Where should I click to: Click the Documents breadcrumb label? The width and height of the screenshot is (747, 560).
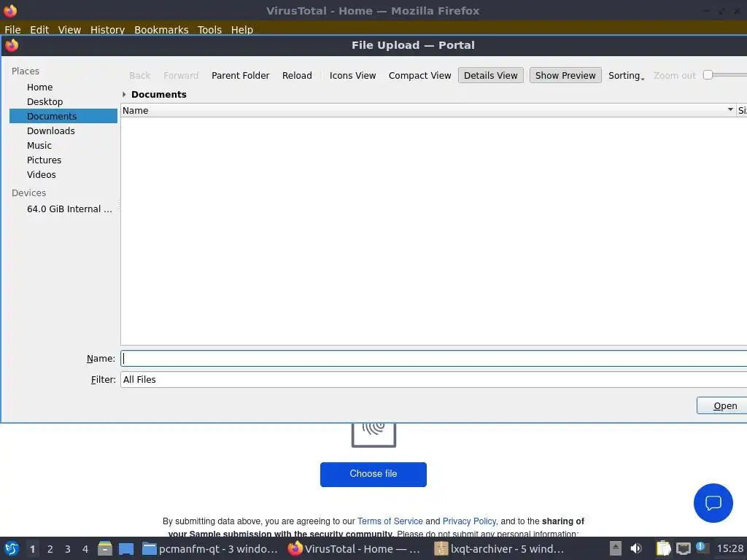(x=158, y=94)
